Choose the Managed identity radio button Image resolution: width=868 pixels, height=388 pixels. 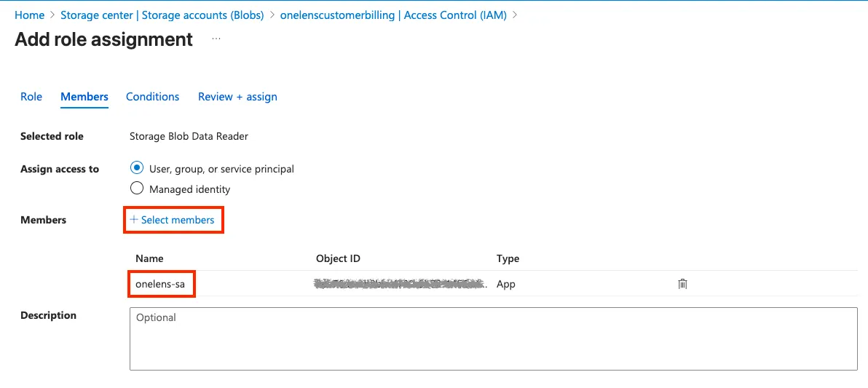[x=137, y=189]
